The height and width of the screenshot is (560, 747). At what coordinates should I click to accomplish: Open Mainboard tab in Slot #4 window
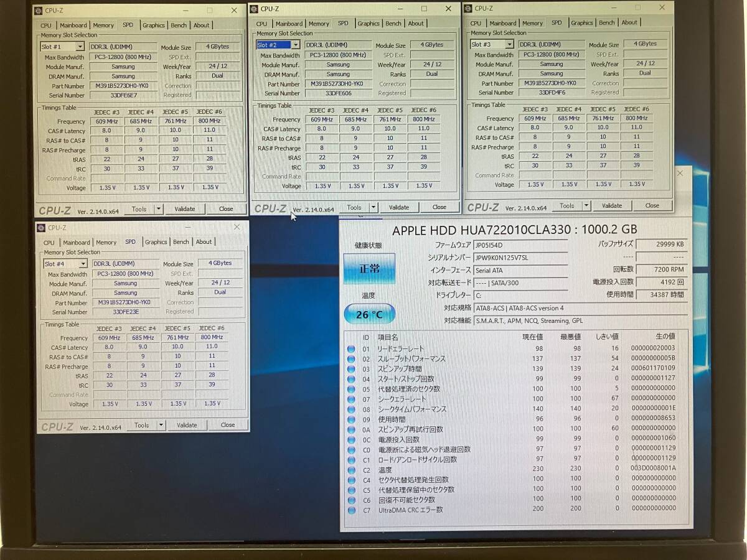(76, 243)
